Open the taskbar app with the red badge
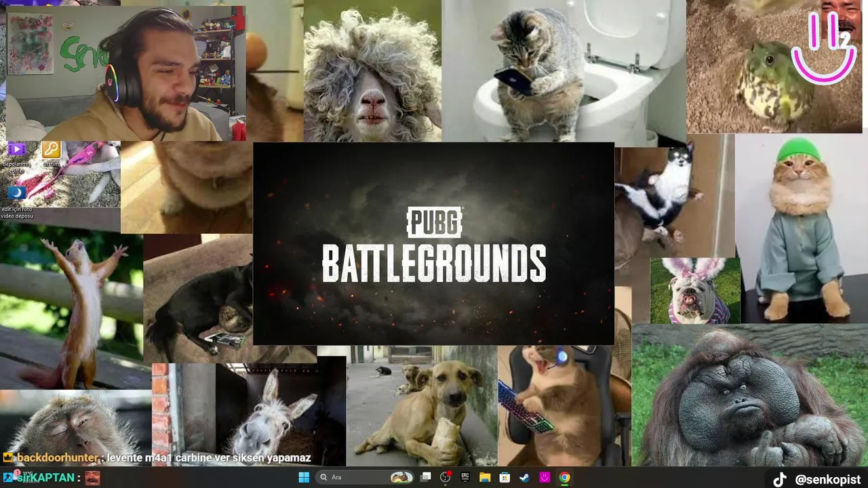868x488 pixels. click(x=446, y=477)
